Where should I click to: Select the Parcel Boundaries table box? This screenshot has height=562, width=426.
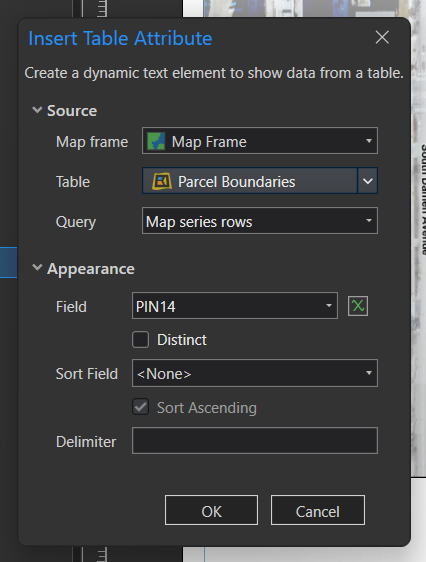pos(250,181)
